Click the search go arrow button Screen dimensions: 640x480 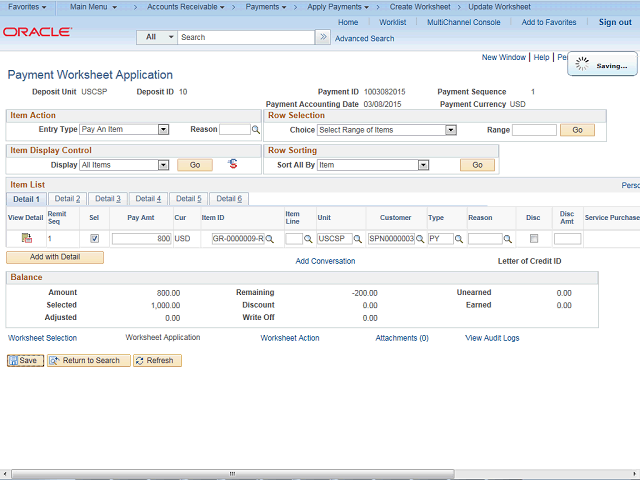point(322,37)
